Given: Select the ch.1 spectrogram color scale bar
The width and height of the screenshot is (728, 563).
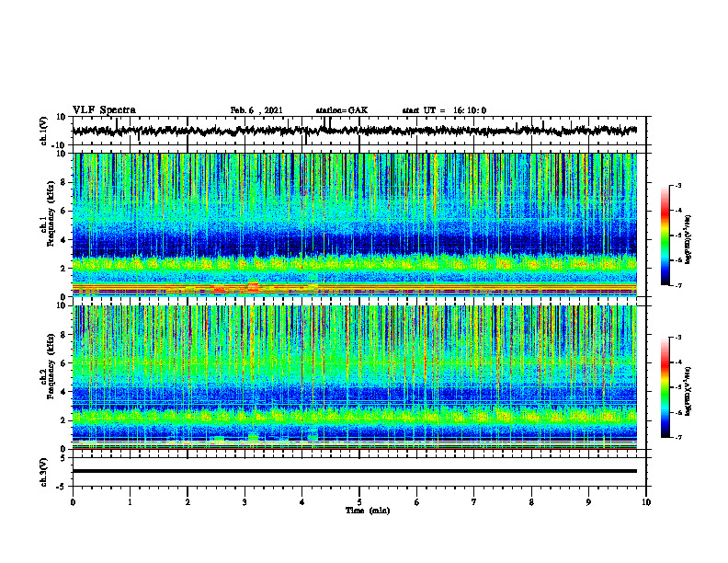Looking at the screenshot, I should pyautogui.click(x=665, y=236).
